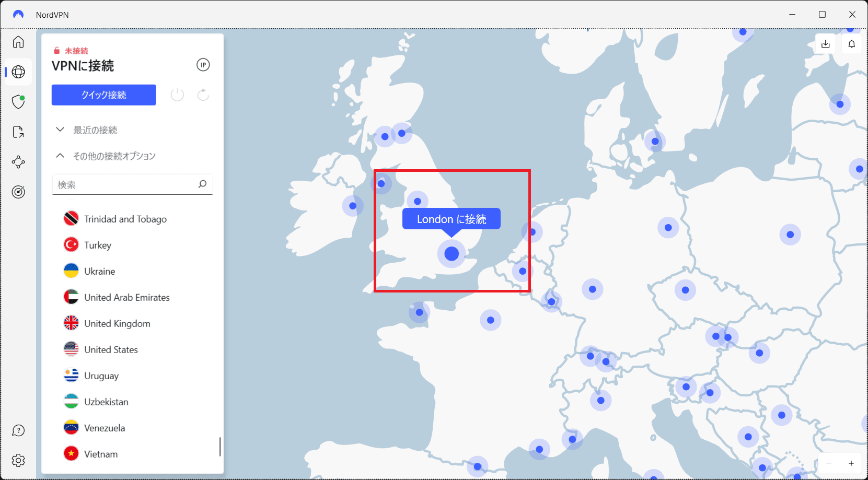Click the Turkey flag icon
The width and height of the screenshot is (868, 480).
[x=71, y=245]
